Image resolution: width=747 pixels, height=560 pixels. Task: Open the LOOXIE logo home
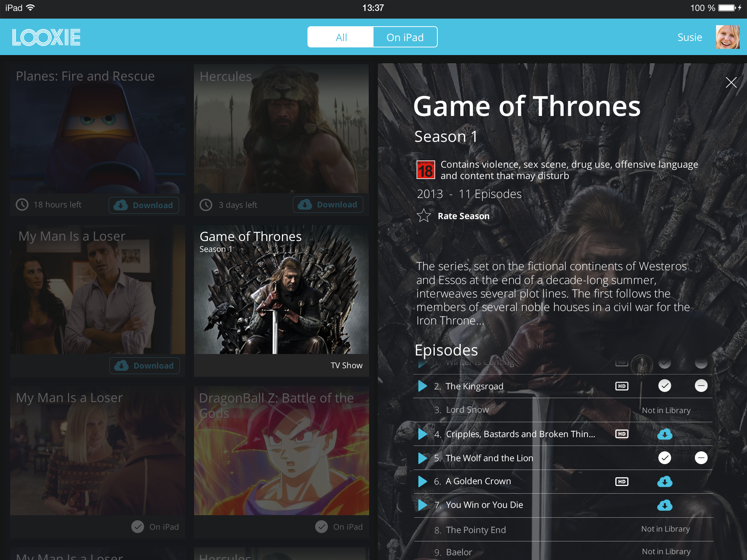click(46, 37)
